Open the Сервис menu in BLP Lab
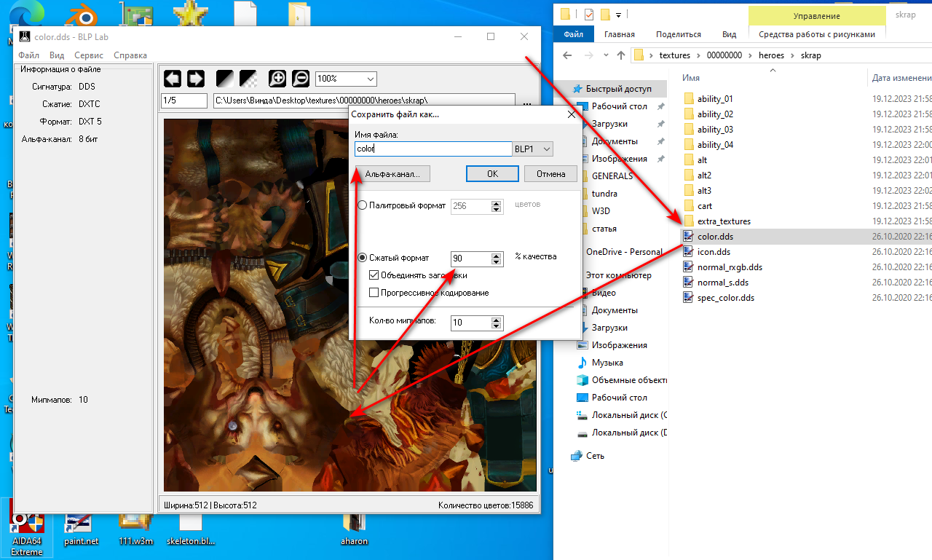Viewport: 932px width, 560px height. pos(89,55)
